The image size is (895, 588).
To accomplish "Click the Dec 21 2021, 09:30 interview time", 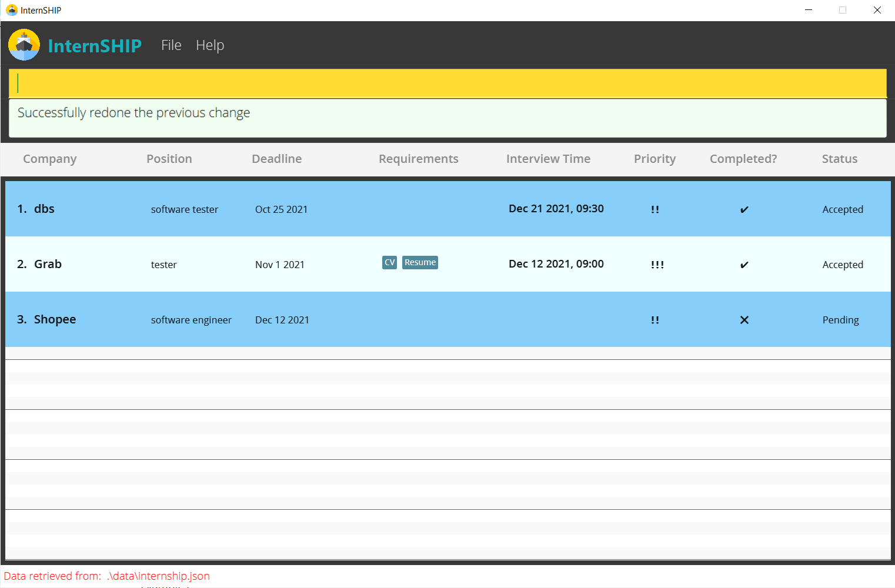I will [x=556, y=209].
